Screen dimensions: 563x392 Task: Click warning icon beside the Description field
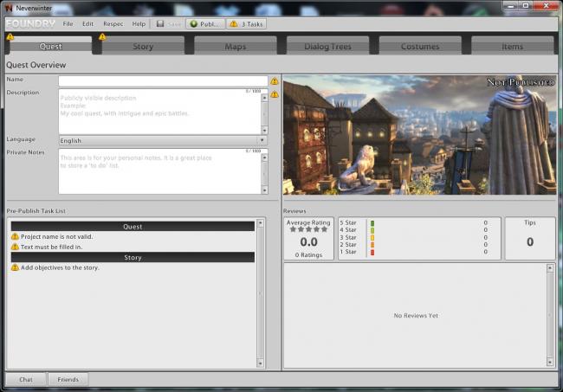click(275, 94)
